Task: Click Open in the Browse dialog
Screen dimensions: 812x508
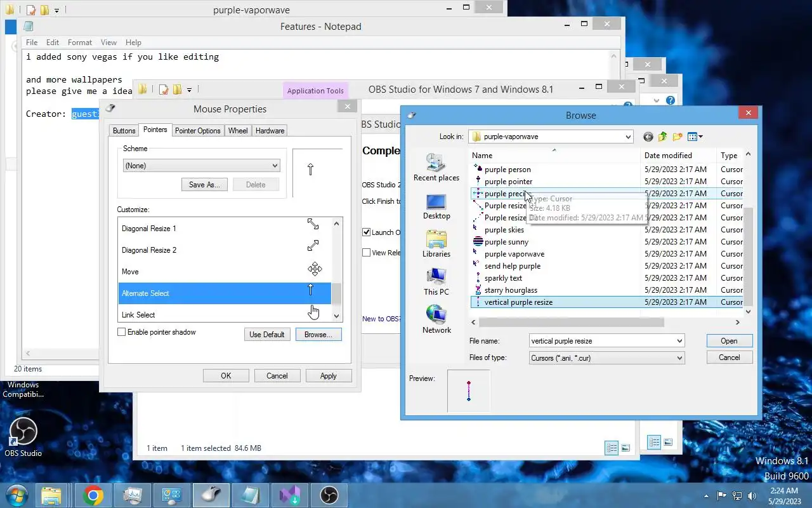Action: (729, 341)
